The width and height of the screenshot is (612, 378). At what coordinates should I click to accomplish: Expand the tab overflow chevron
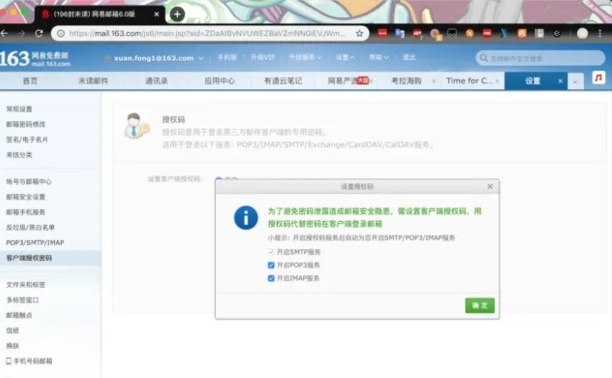point(575,81)
